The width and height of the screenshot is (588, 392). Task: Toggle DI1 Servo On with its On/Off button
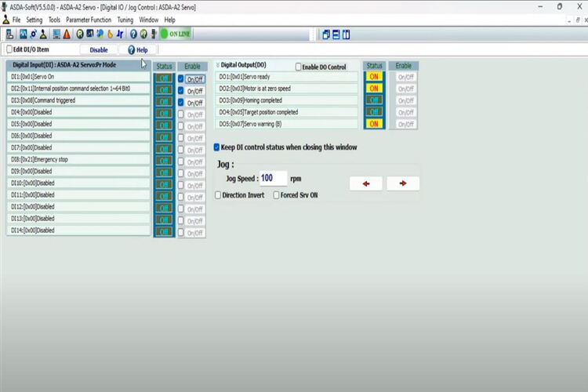tap(194, 79)
